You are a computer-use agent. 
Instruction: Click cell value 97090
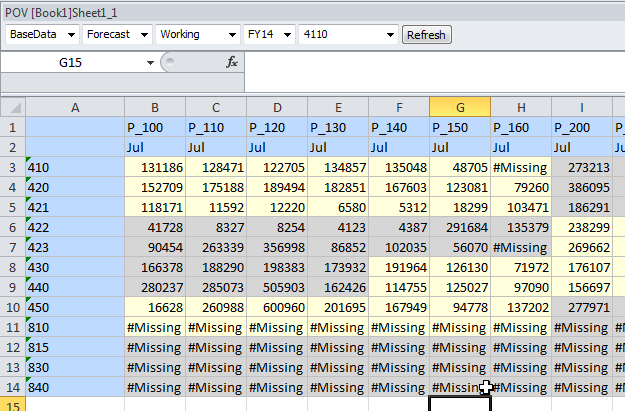click(521, 287)
